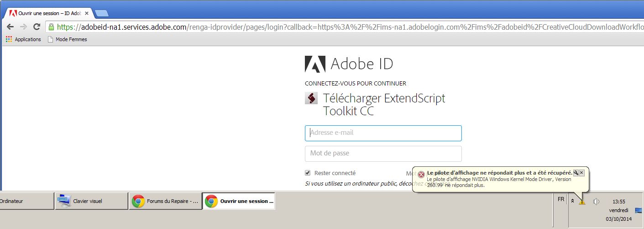Screen dimensions: 644x229
Task: Click 'Télécharger ExtendScript Toolkit CC' heading
Action: tap(384, 104)
